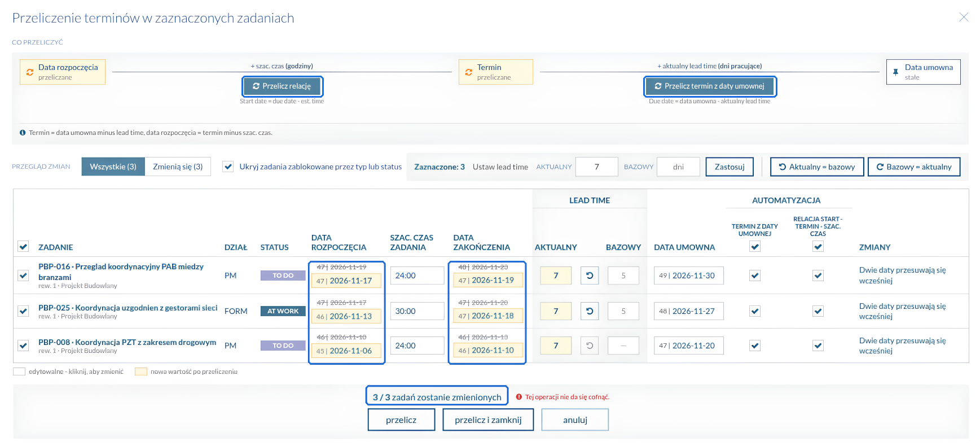Toggle Ukryj zadania zablokowane checkbox

point(228,167)
